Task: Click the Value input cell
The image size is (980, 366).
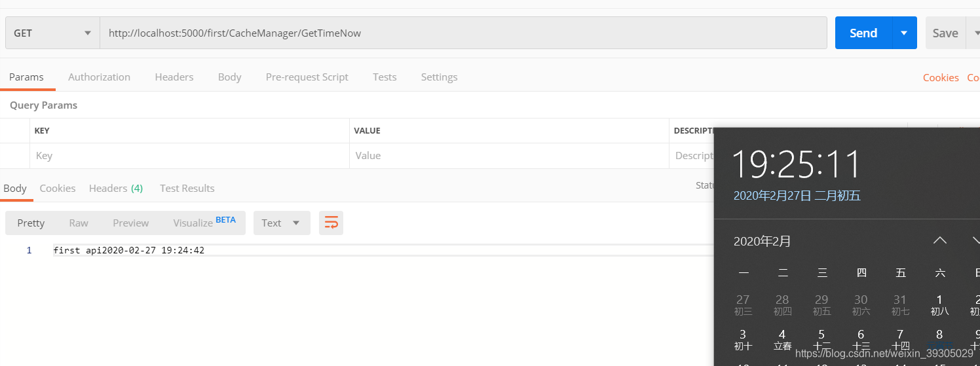Action: click(509, 156)
